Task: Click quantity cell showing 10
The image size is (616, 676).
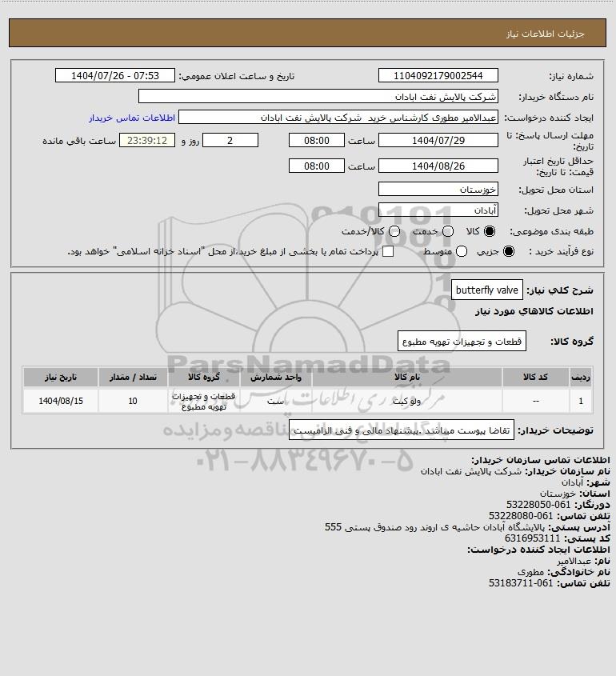Action: 133,401
